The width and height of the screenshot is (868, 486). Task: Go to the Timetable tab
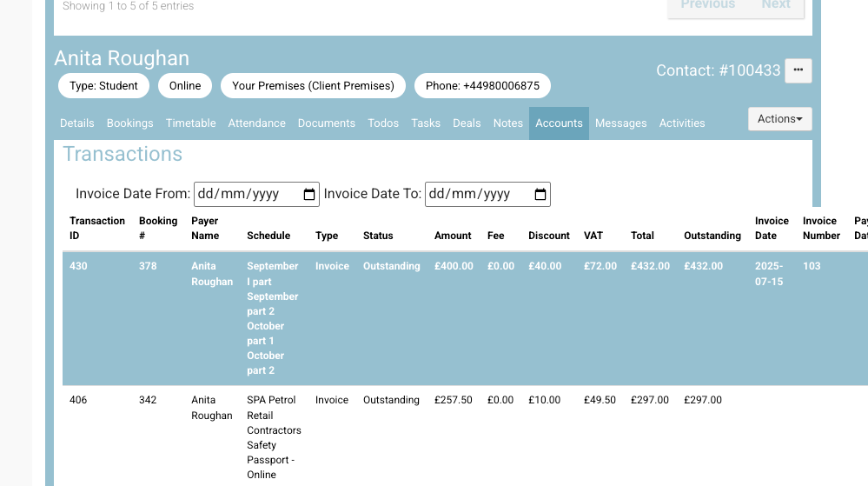[190, 123]
